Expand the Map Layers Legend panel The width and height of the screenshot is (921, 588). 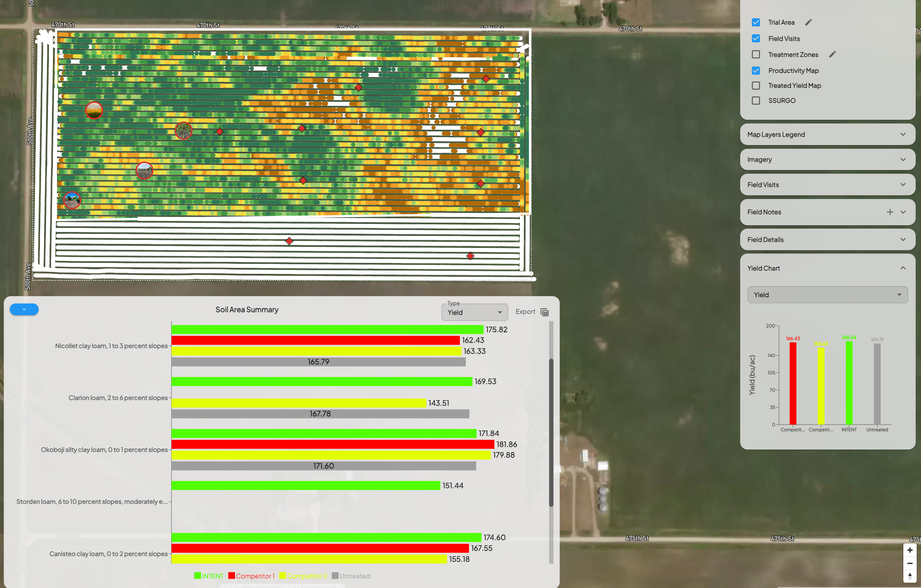[x=827, y=134]
